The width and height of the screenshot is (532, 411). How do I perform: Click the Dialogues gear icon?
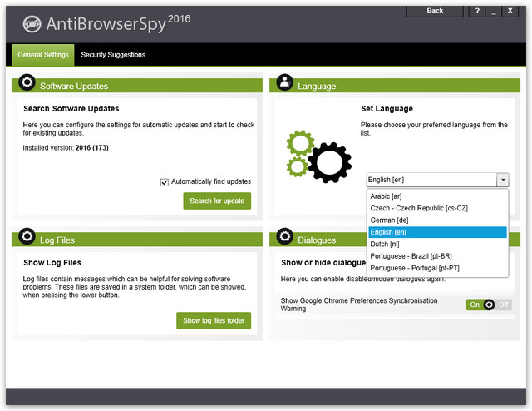[284, 236]
